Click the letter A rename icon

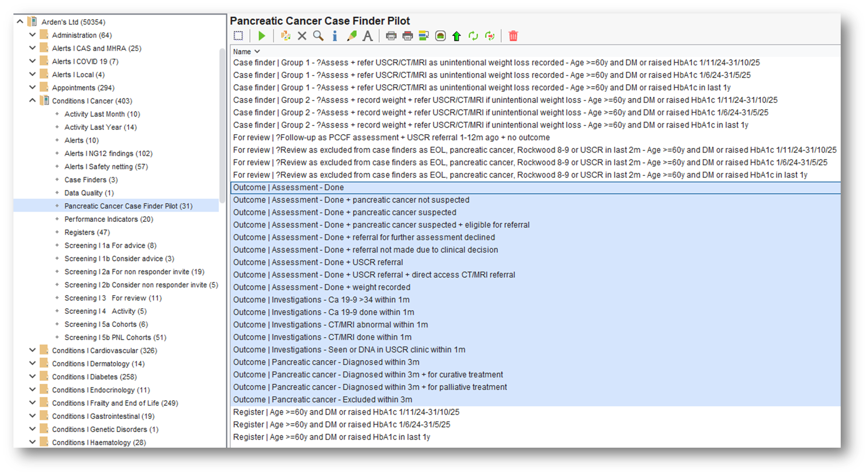pyautogui.click(x=367, y=36)
